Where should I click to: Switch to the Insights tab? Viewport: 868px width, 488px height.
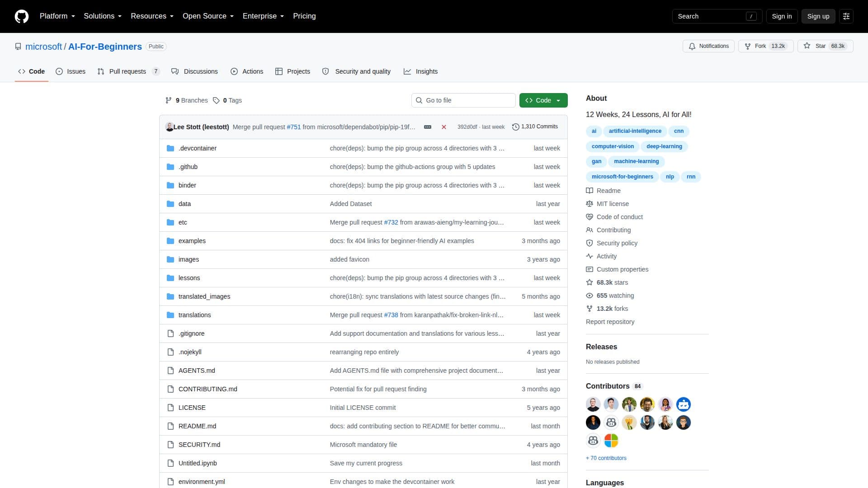(421, 71)
